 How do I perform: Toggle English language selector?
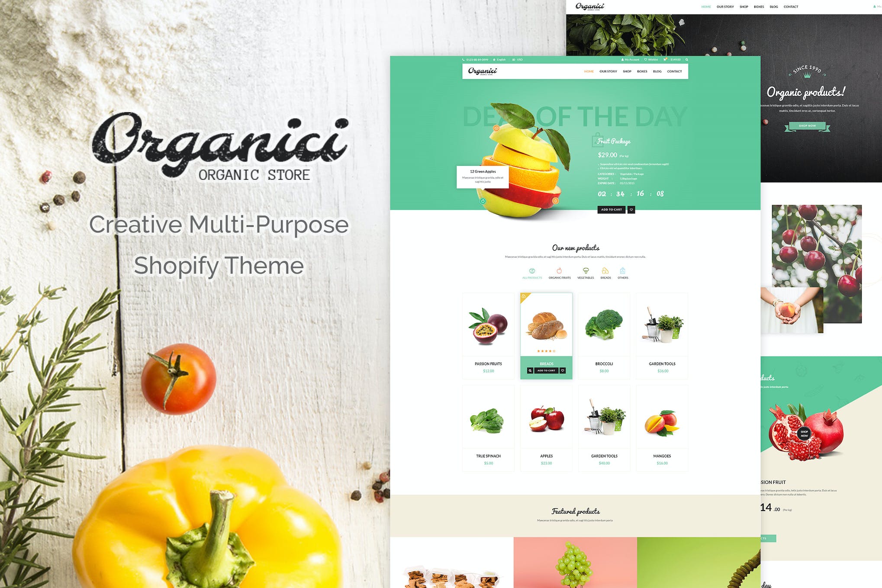[499, 61]
